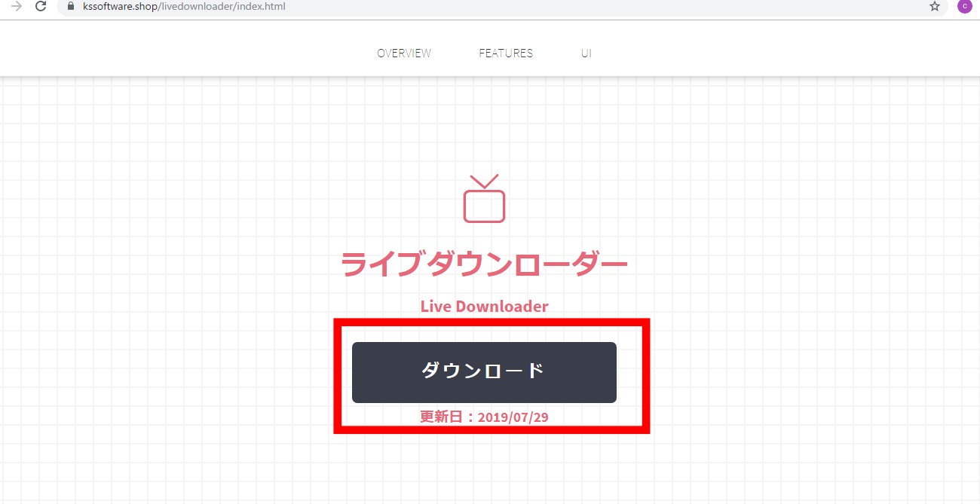Click the Live Downloader subtitle
This screenshot has height=504, width=980.
(484, 307)
